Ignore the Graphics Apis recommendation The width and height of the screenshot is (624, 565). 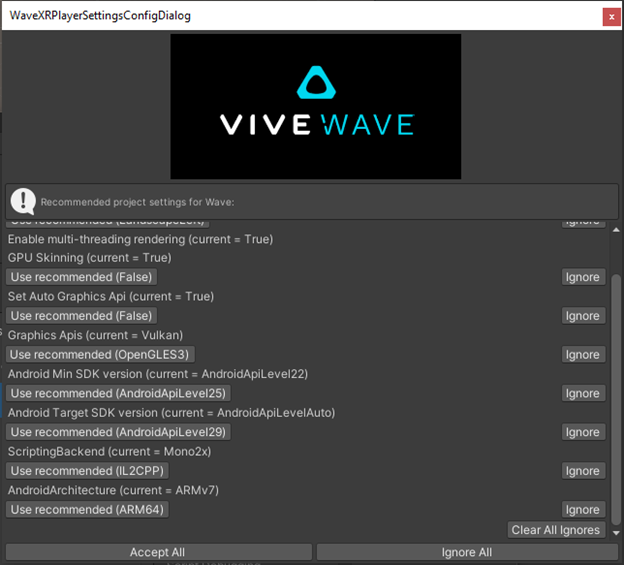[x=582, y=355]
